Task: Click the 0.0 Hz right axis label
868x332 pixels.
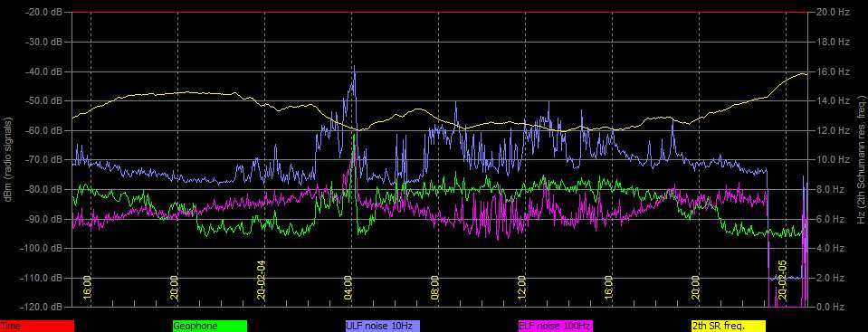Action: coord(830,307)
